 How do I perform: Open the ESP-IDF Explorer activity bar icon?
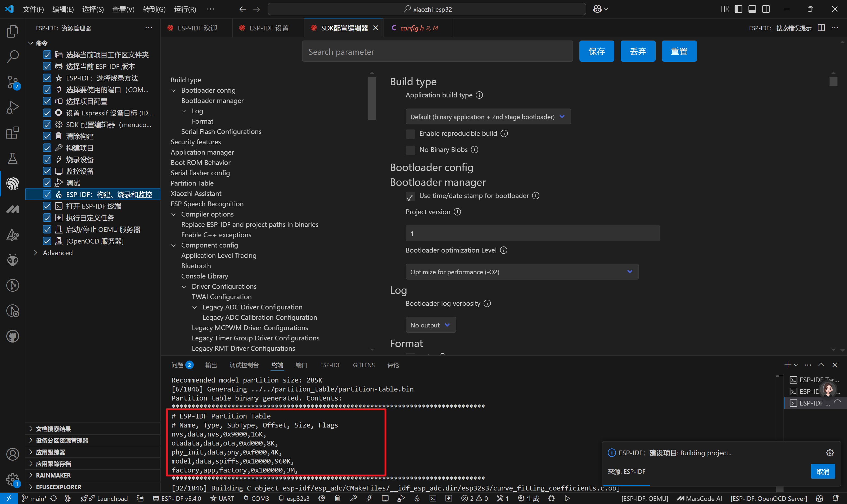click(x=12, y=184)
